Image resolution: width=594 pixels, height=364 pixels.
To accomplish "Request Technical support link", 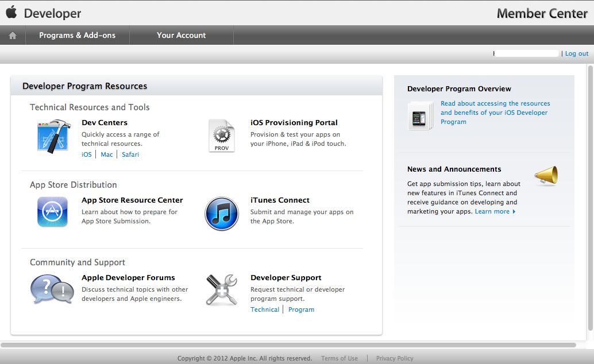I will coord(265,309).
